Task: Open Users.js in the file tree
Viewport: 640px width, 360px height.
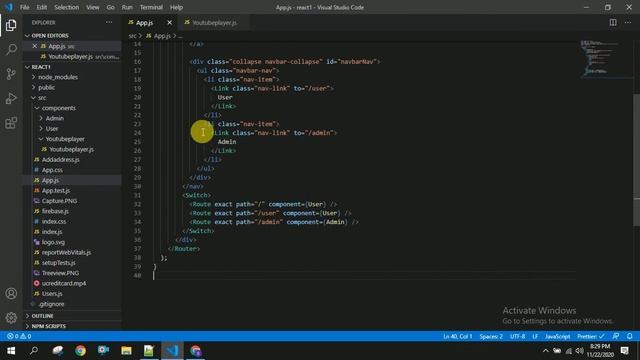Action: click(52, 293)
